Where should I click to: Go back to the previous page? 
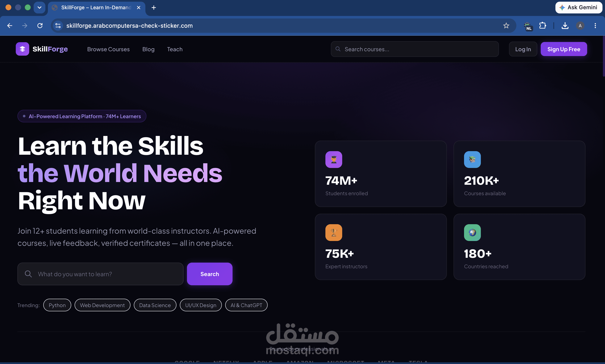click(x=10, y=26)
